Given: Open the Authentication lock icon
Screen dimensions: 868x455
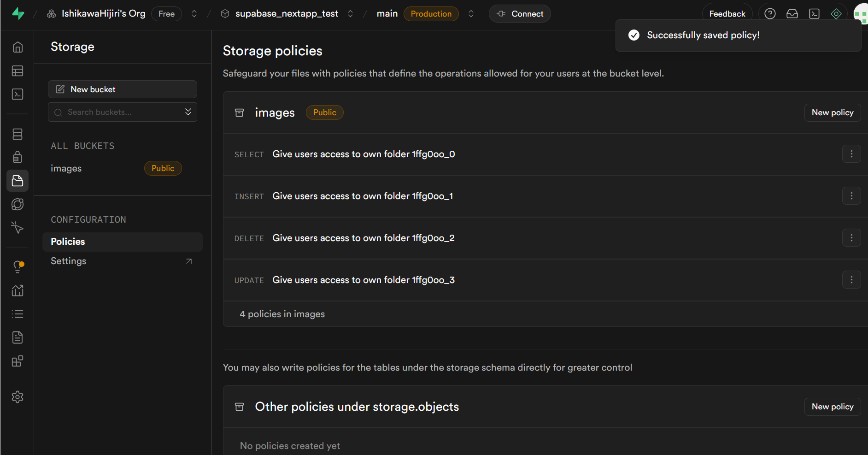Looking at the screenshot, I should click(18, 157).
